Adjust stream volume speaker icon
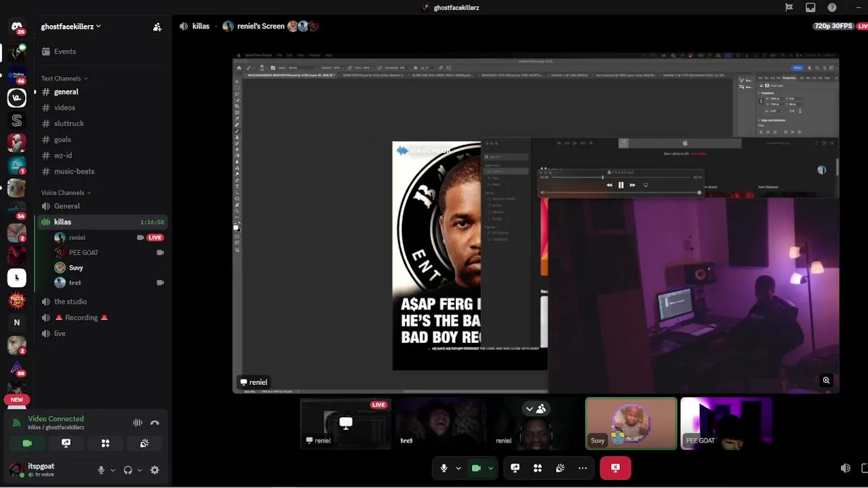868x488 pixels. pyautogui.click(x=845, y=468)
